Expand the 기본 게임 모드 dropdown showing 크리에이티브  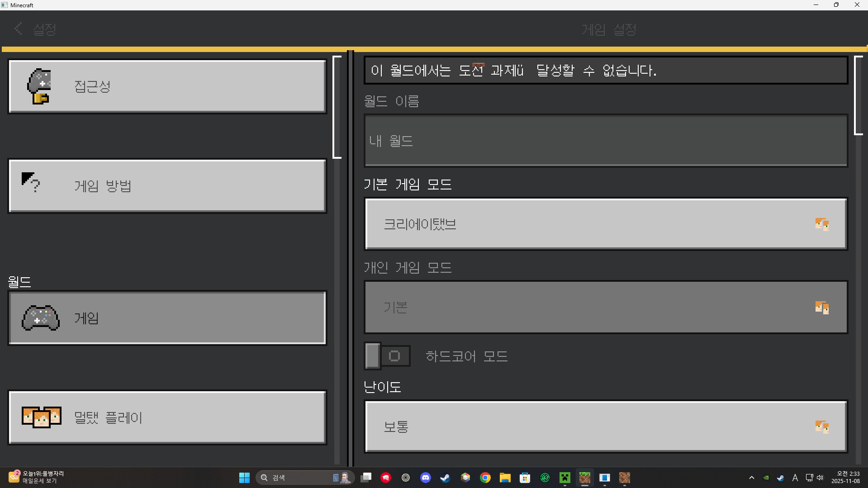tap(605, 224)
